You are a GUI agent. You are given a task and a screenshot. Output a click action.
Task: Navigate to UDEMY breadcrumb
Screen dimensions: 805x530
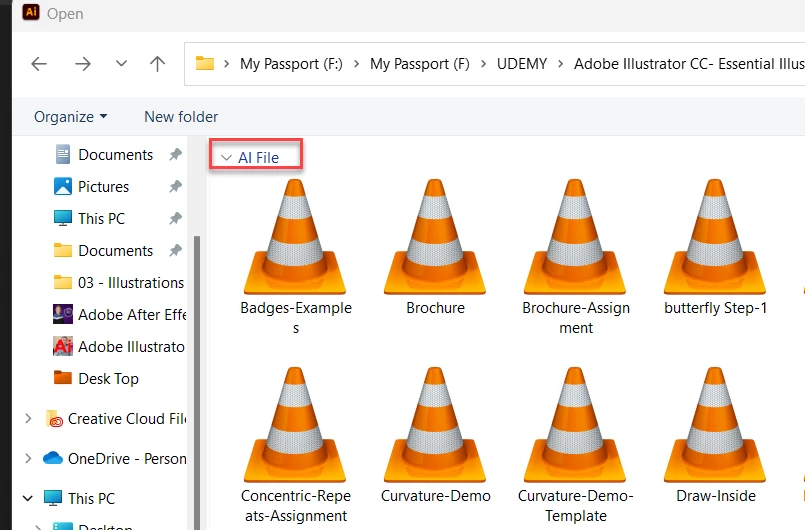[522, 64]
